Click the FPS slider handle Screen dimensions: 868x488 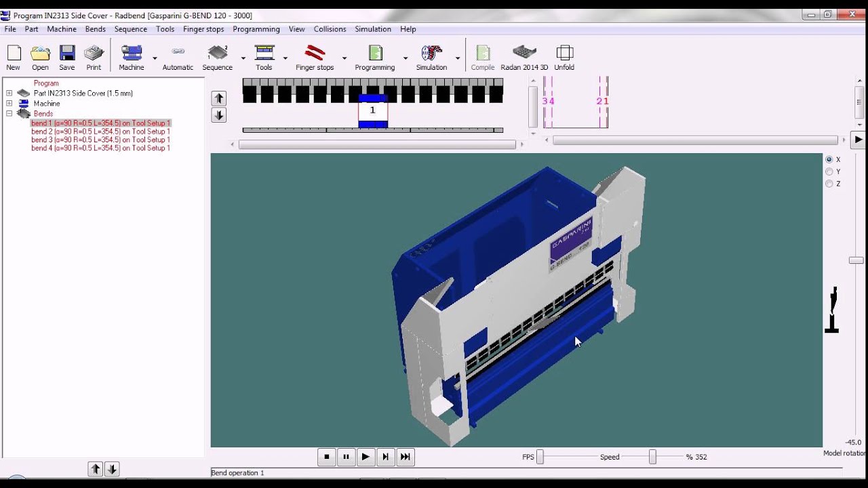540,457
